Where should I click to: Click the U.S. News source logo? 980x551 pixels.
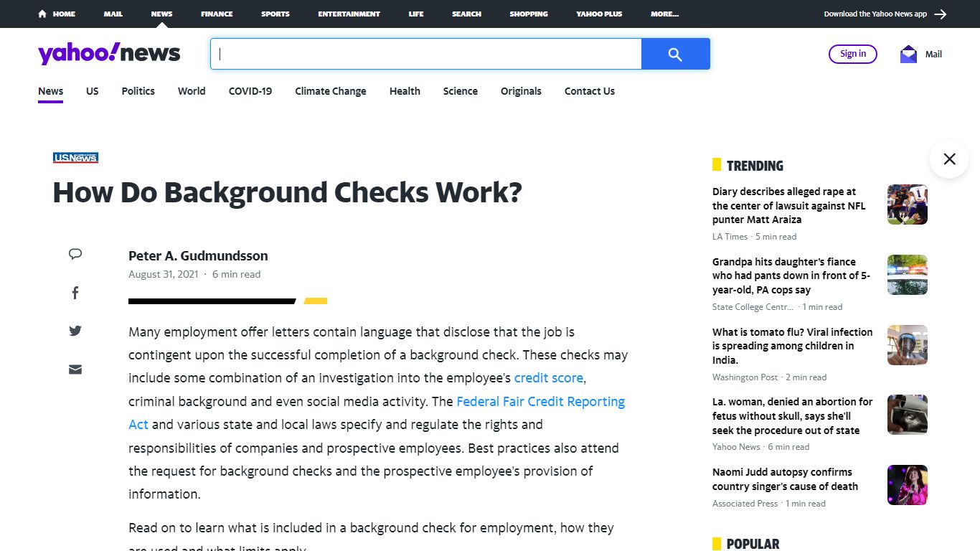pyautogui.click(x=75, y=158)
